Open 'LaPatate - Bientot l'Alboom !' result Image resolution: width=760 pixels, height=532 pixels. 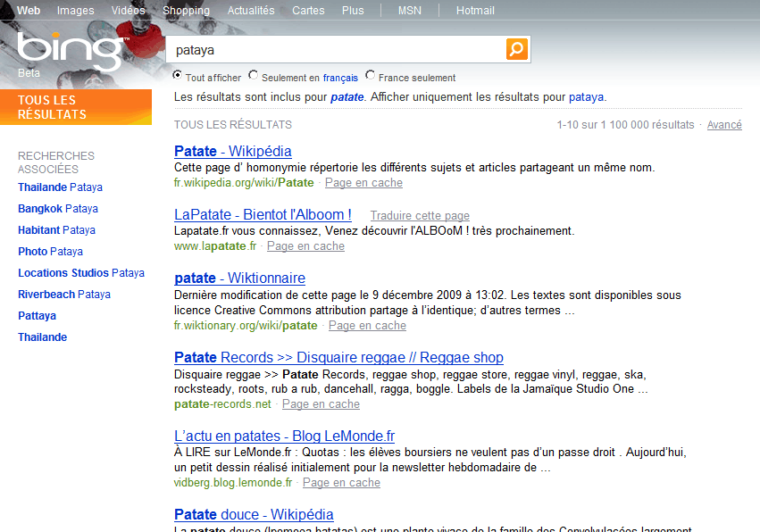point(263,214)
